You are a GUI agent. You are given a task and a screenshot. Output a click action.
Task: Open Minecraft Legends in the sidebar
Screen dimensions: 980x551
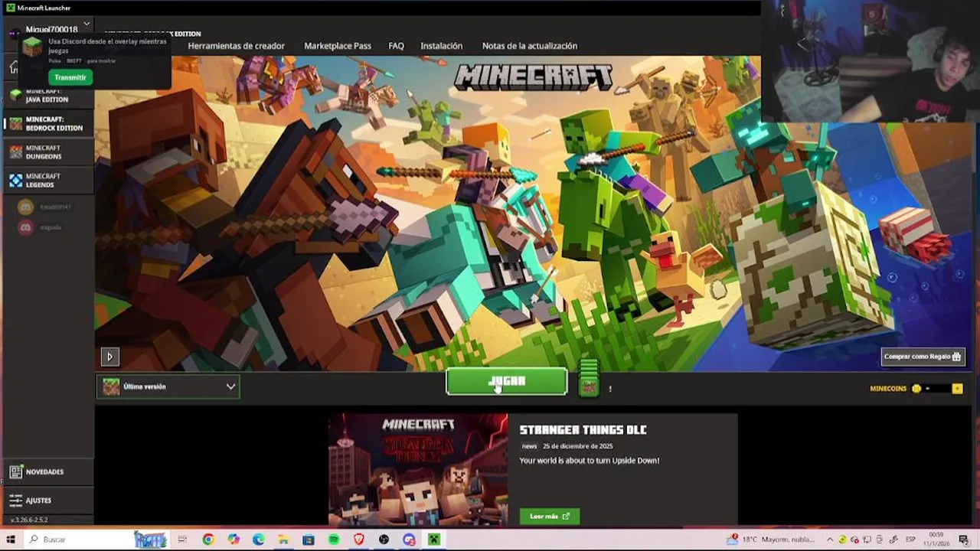tap(47, 181)
